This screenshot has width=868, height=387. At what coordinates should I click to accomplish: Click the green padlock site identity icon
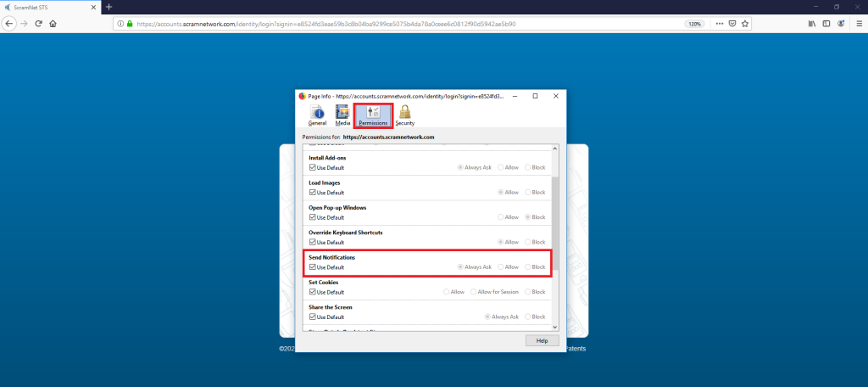point(130,24)
